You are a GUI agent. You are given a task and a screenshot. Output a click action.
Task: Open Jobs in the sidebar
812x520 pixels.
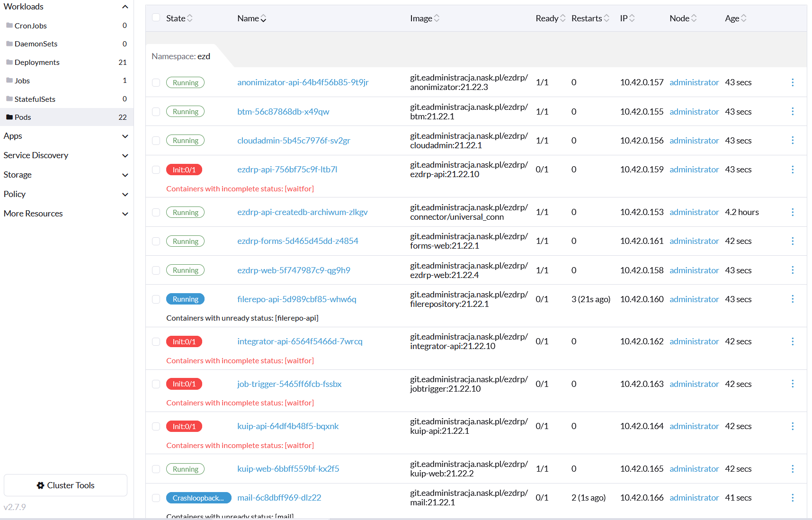tap(66, 81)
